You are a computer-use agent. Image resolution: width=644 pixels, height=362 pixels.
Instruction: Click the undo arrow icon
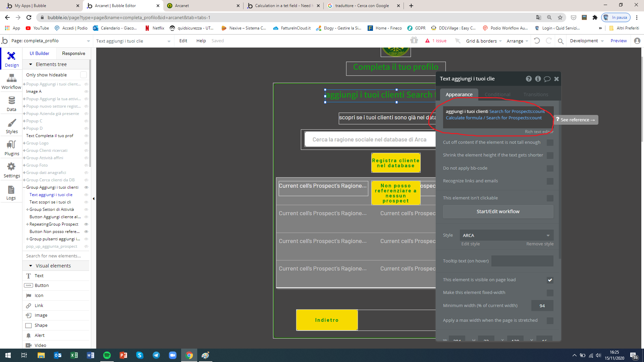[537, 41]
